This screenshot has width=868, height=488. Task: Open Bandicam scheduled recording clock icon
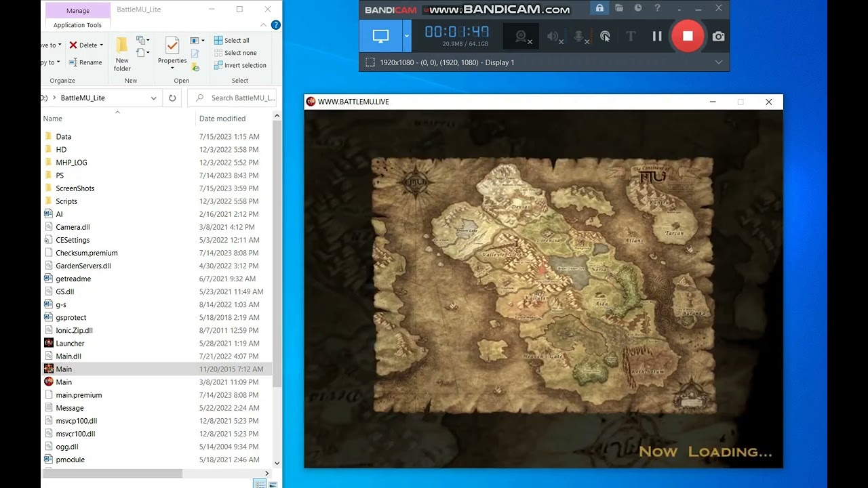click(638, 8)
